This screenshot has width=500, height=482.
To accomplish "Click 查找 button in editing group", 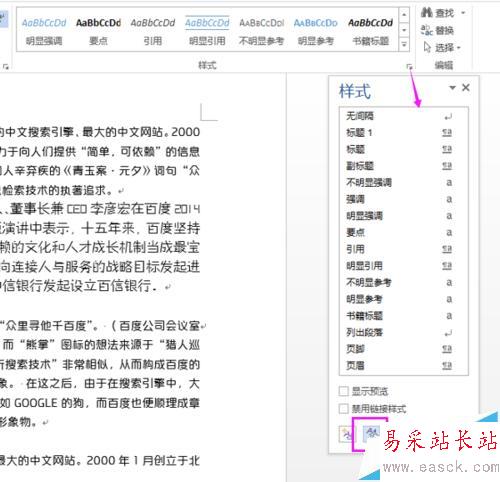I will click(x=443, y=13).
